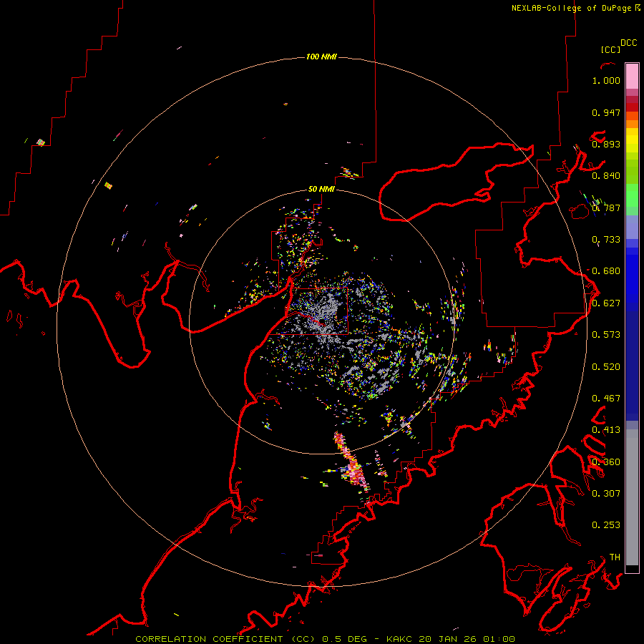The width and height of the screenshot is (644, 644).
Task: Select the 0.893 scale value
Action: pyautogui.click(x=606, y=144)
